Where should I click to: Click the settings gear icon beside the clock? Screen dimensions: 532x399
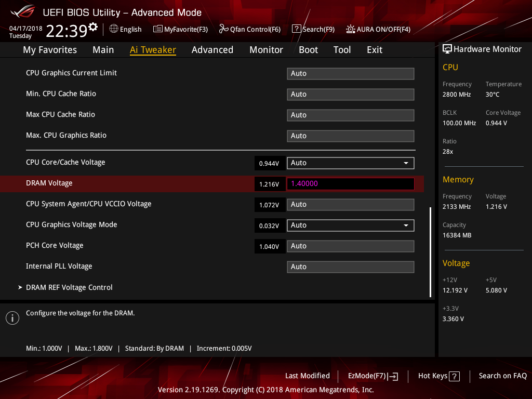(x=93, y=27)
